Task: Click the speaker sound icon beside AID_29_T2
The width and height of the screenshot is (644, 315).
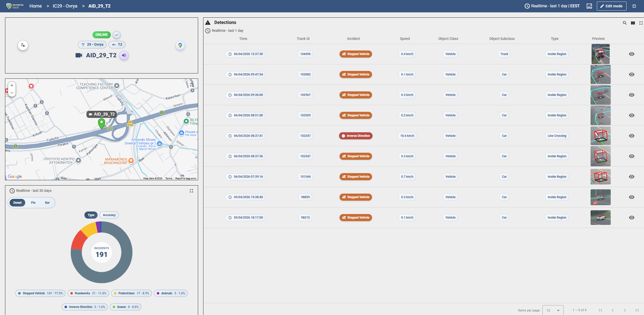Action: click(x=124, y=55)
